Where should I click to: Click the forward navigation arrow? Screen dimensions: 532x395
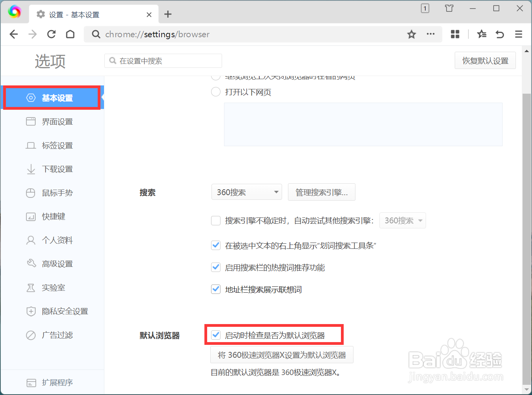(33, 34)
